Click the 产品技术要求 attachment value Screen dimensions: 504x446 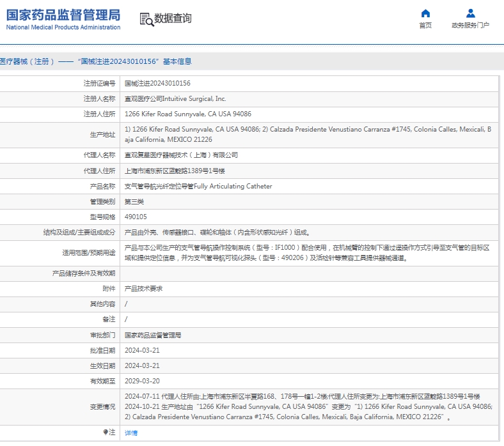point(144,289)
